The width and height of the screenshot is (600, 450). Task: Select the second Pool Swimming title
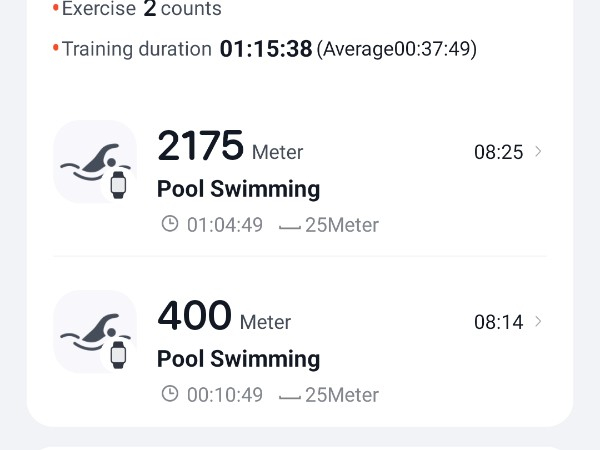(238, 359)
